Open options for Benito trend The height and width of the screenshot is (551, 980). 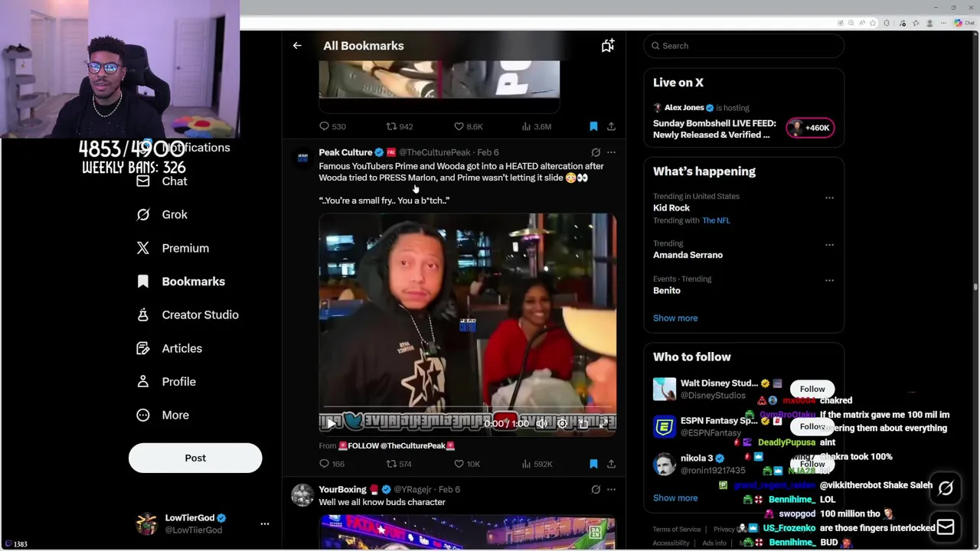click(x=829, y=280)
